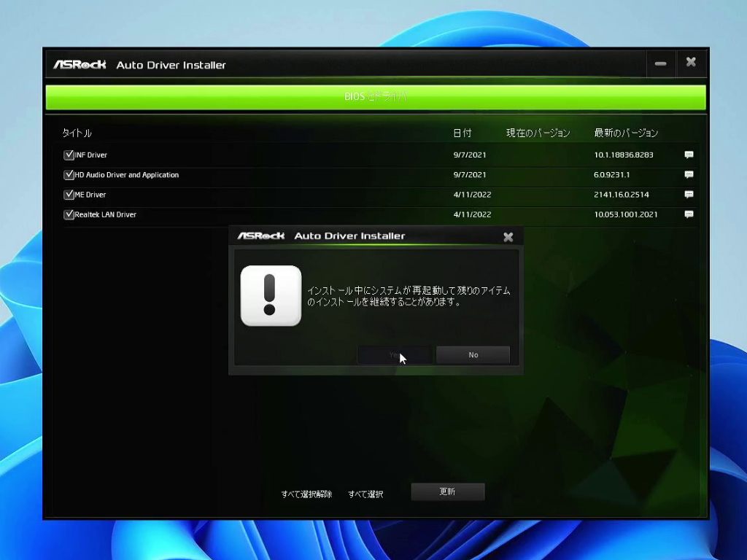
Task: Click the ME Driver date 4/11/2022
Action: (x=472, y=195)
